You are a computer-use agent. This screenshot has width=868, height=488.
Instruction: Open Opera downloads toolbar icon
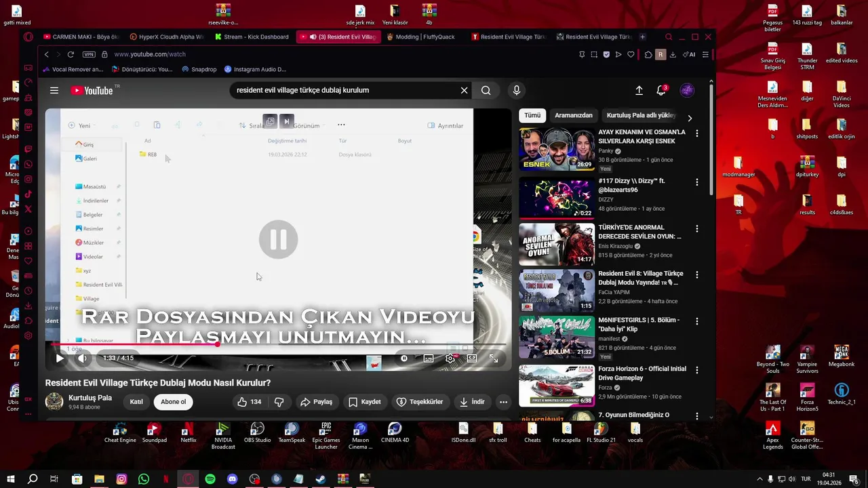click(x=673, y=54)
